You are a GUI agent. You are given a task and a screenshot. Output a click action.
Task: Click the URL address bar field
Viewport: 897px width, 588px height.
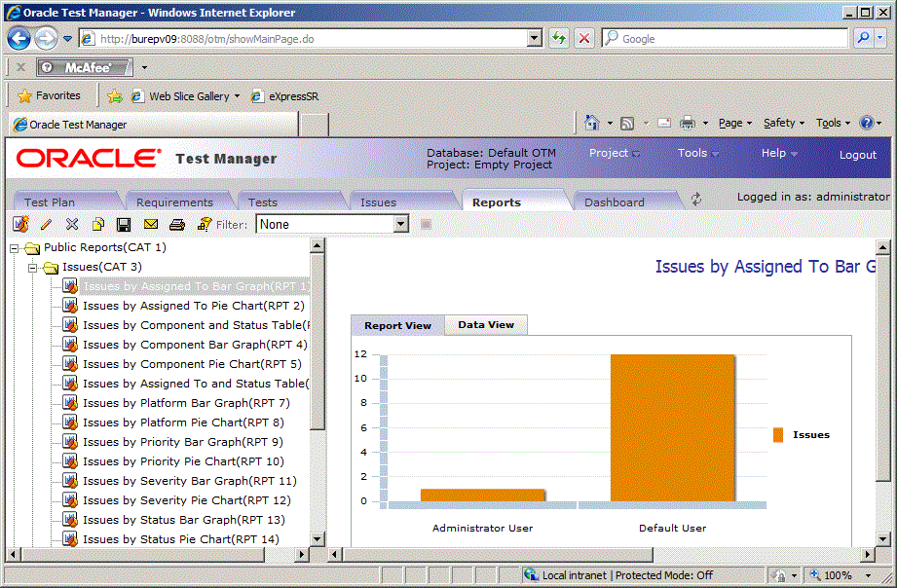pyautogui.click(x=312, y=38)
